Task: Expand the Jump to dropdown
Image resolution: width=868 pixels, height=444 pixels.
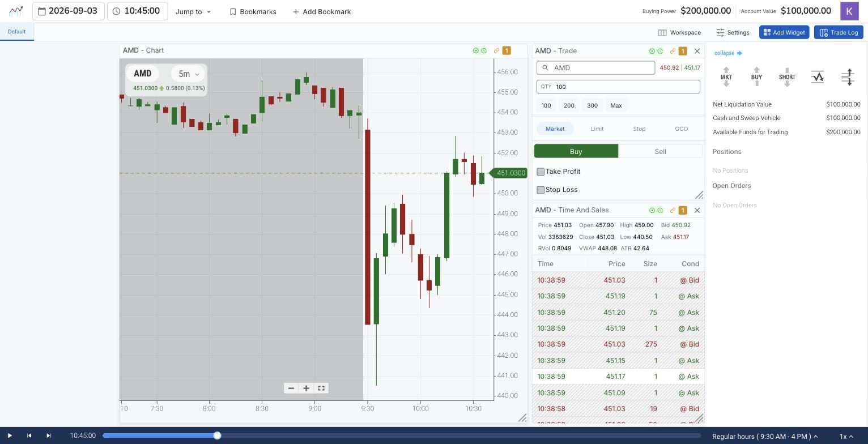Action: pos(193,11)
